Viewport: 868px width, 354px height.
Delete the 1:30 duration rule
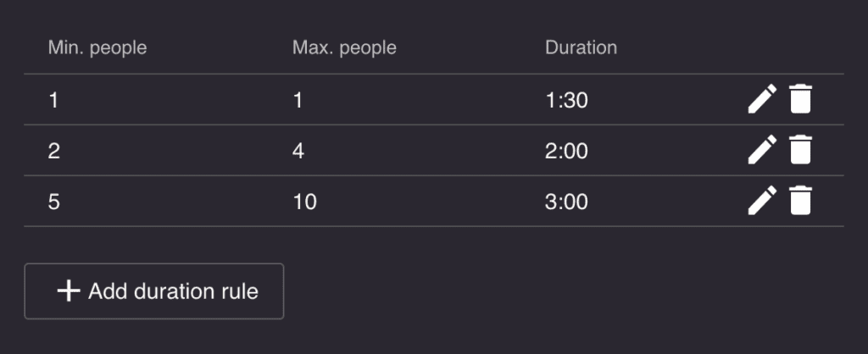(x=800, y=99)
